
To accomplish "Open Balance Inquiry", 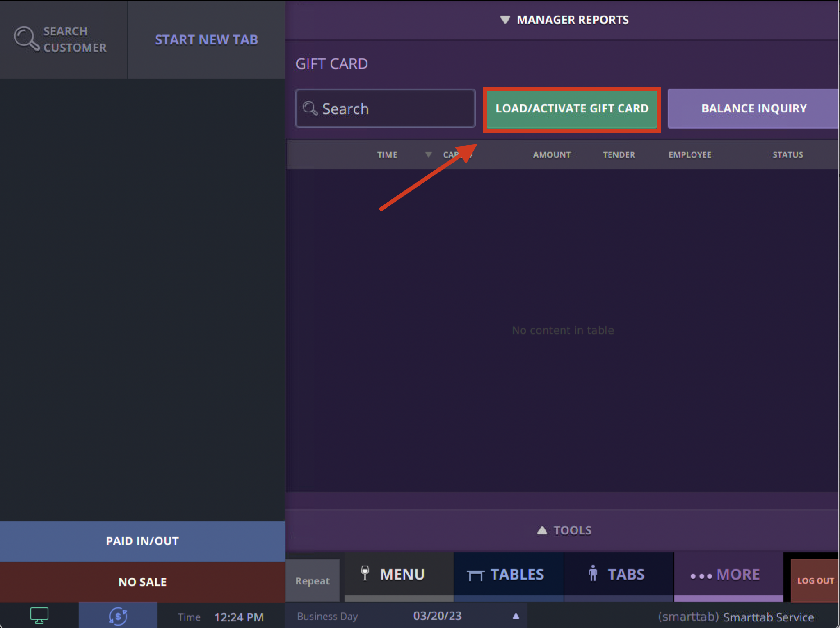I will [753, 108].
